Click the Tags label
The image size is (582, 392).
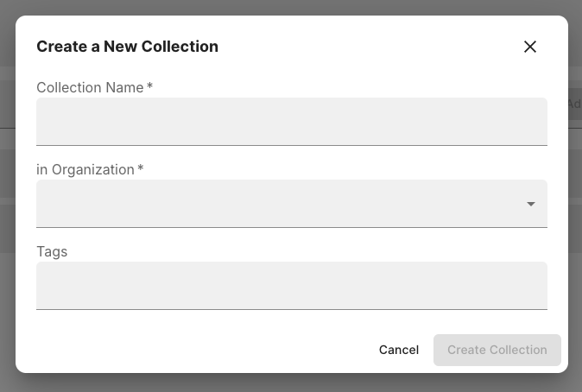pos(52,251)
